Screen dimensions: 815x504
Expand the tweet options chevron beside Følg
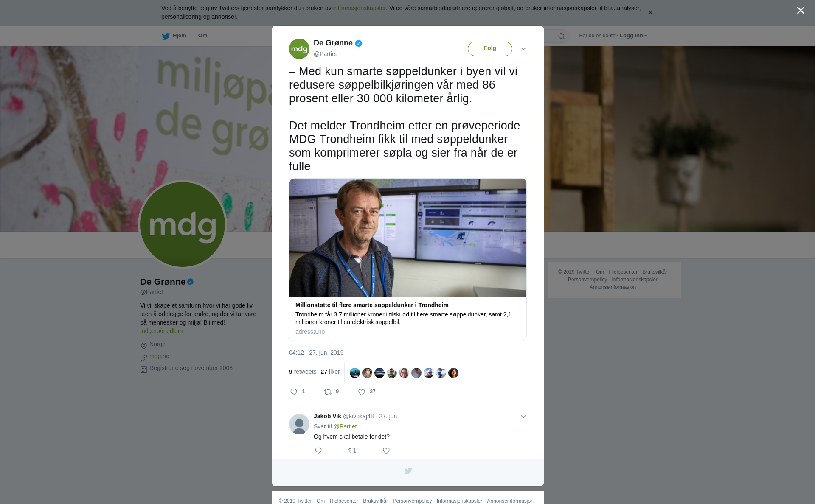tap(523, 49)
